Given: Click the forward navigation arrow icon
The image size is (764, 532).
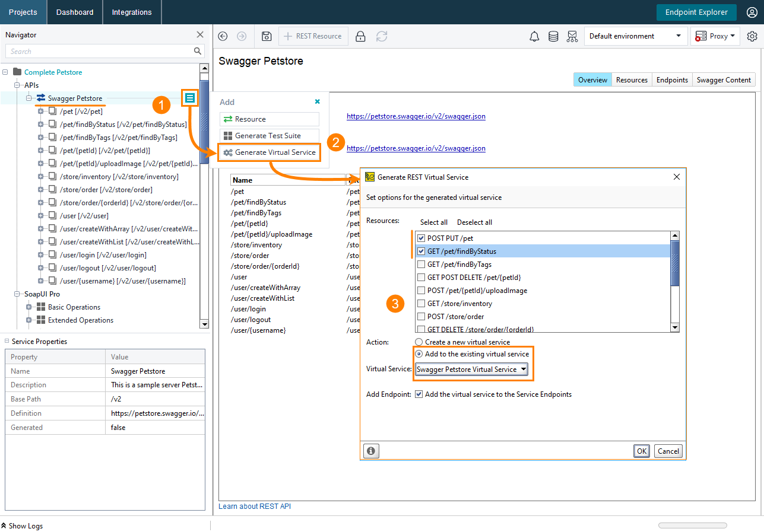Looking at the screenshot, I should tap(242, 36).
